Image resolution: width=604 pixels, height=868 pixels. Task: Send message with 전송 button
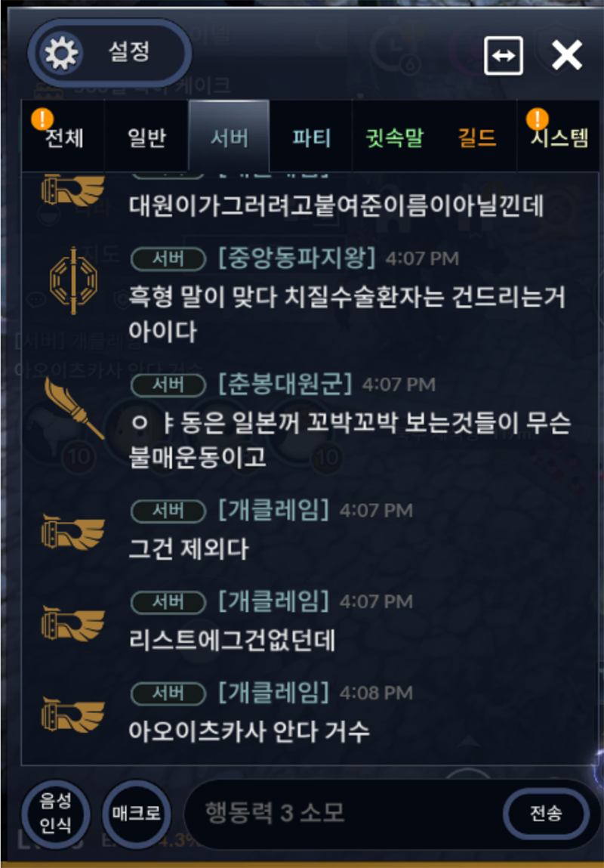545,813
